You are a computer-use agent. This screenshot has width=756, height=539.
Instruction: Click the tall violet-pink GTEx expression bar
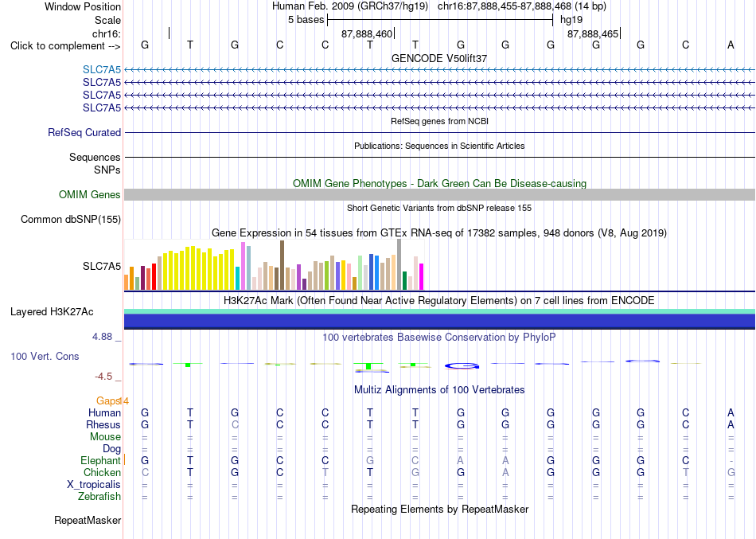click(x=243, y=266)
